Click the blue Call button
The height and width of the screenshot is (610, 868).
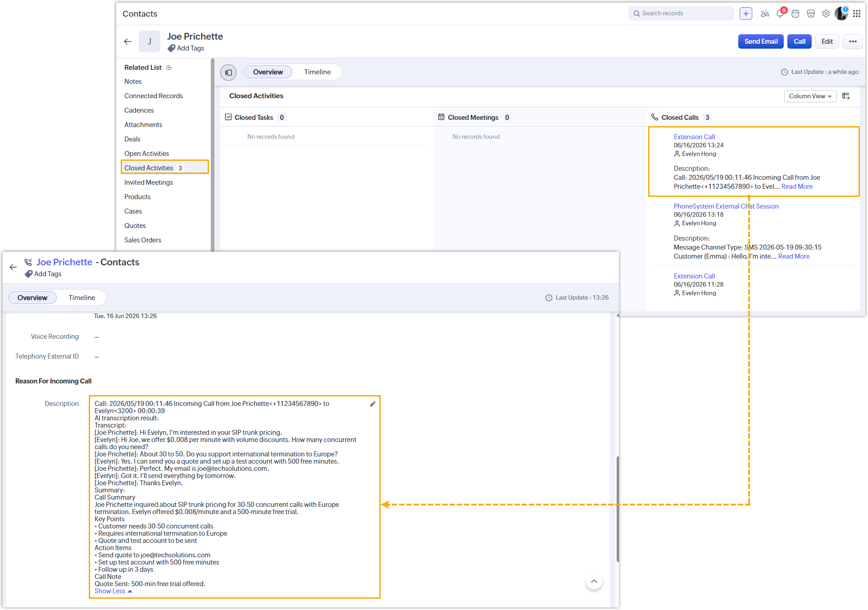pyautogui.click(x=800, y=41)
